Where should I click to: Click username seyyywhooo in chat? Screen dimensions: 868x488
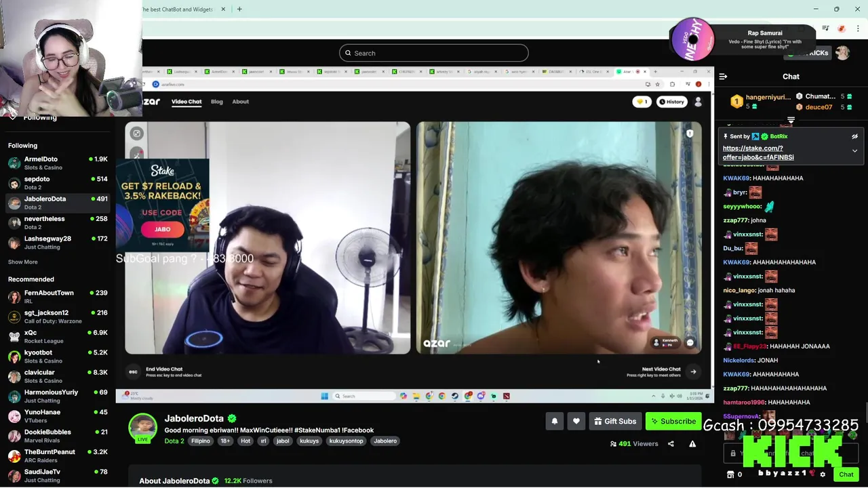point(742,206)
